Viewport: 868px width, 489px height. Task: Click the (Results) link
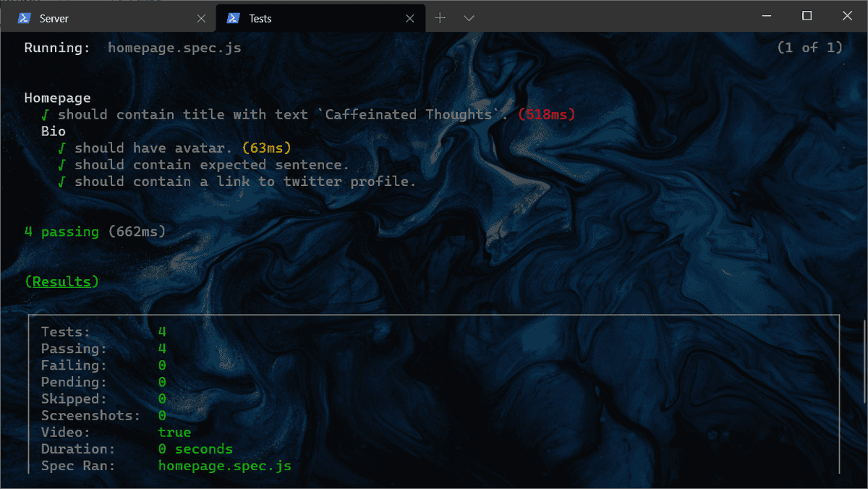[x=61, y=281]
